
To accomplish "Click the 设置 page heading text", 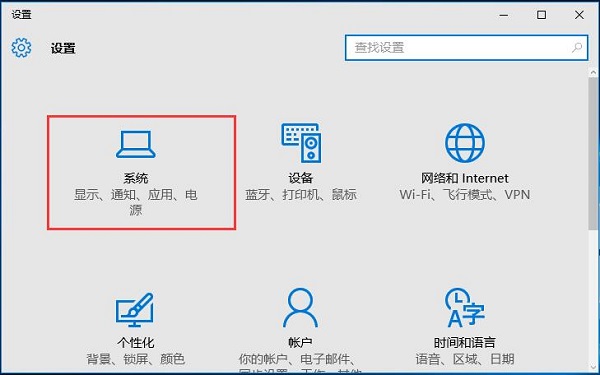I will pyautogui.click(x=63, y=49).
